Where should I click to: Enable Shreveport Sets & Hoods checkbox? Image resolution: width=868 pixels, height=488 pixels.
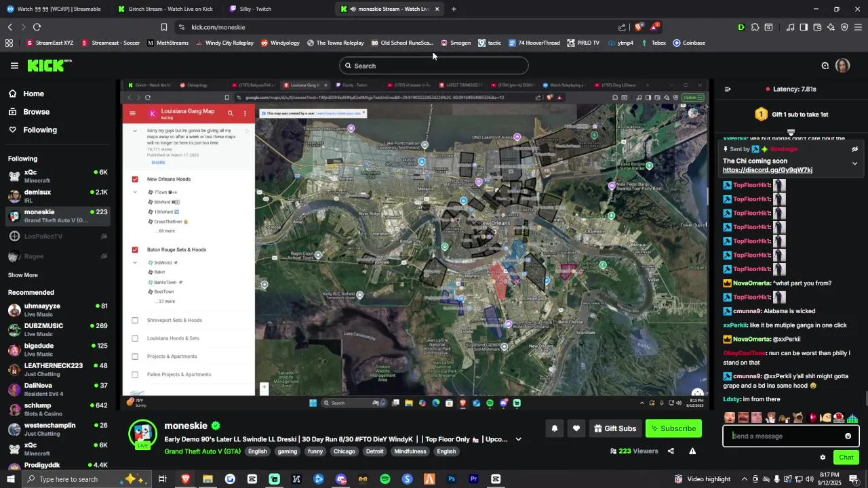coord(135,320)
